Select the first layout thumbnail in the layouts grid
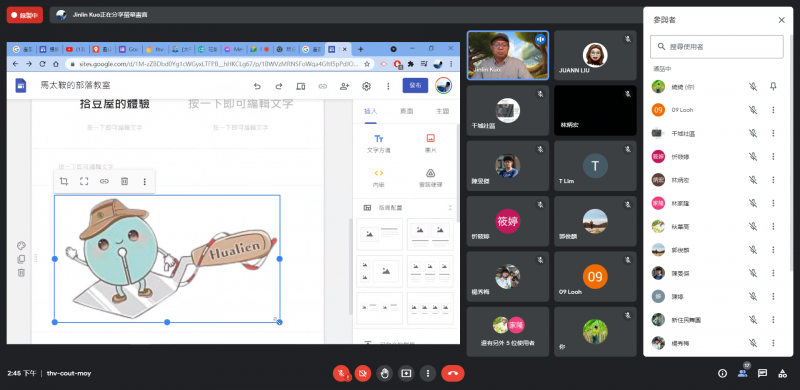Image resolution: width=800 pixels, height=390 pixels. [x=379, y=234]
